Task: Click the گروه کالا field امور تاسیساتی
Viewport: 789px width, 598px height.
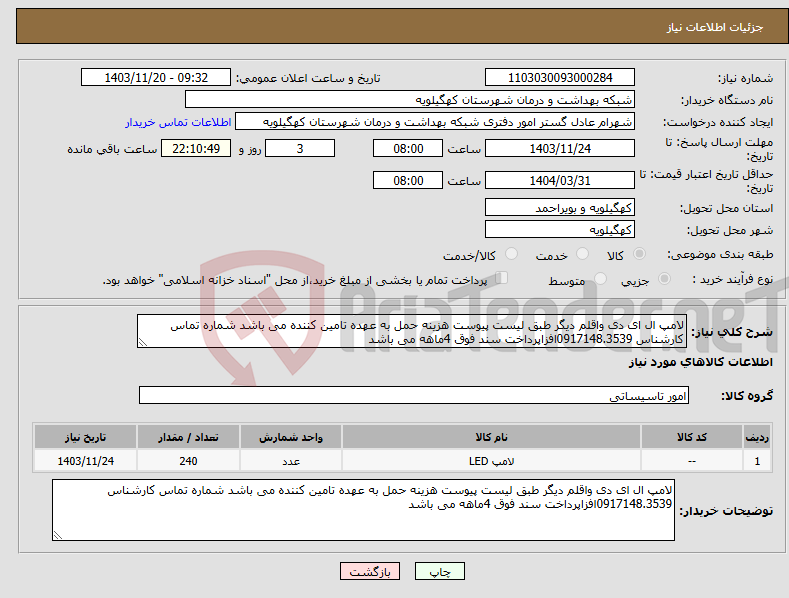Action: [x=414, y=396]
